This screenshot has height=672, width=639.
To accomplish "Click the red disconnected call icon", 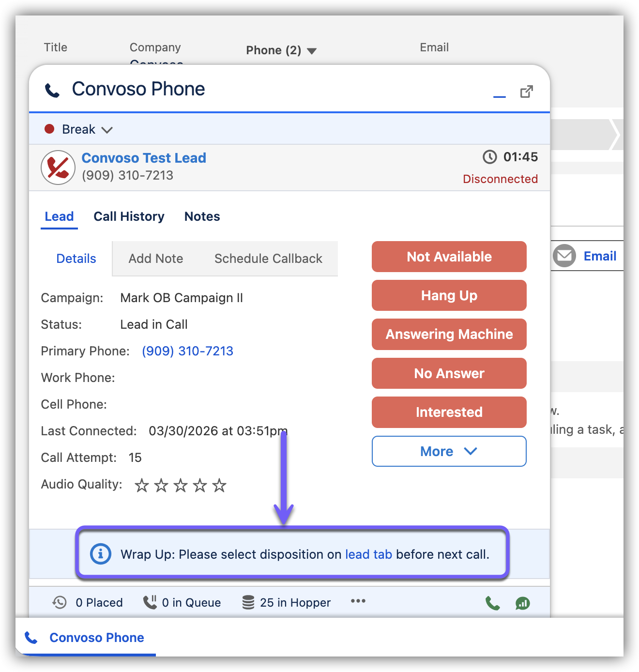I will (x=58, y=168).
